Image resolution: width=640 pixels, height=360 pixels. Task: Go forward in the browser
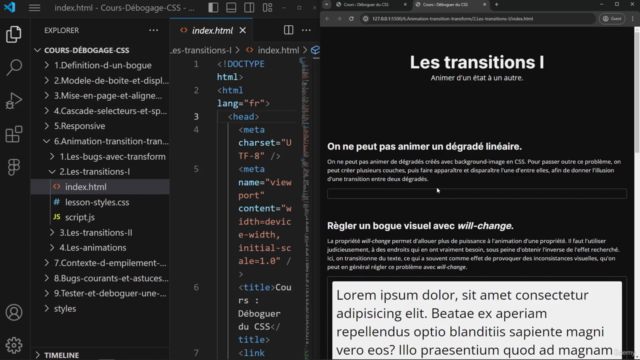coord(339,19)
